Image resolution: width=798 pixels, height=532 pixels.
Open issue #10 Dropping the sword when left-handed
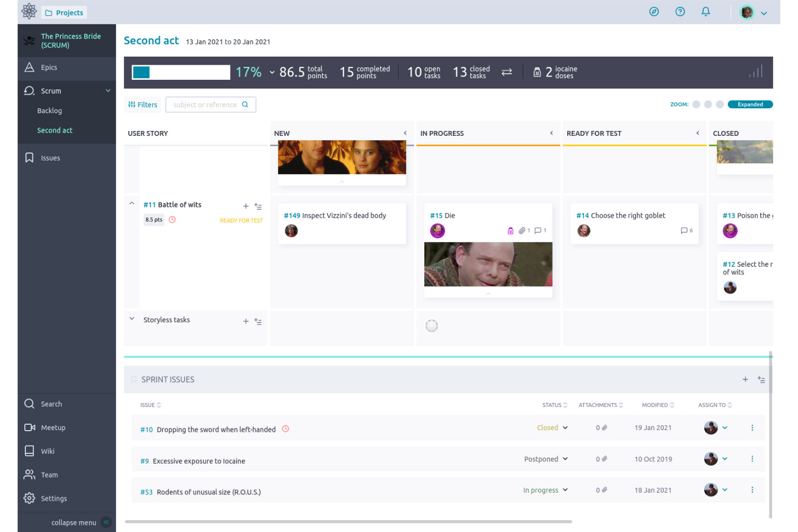click(x=208, y=430)
